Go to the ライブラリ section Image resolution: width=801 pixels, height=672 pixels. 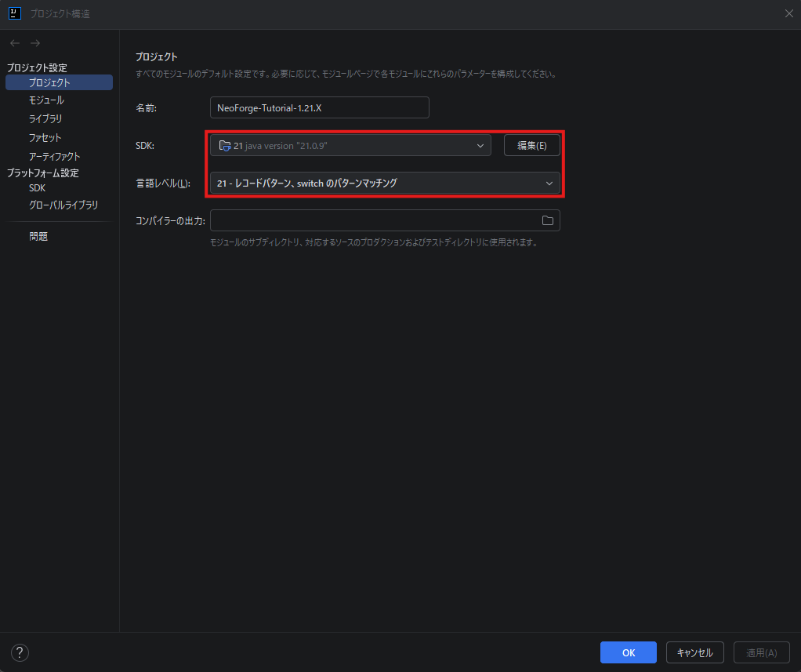pos(45,119)
